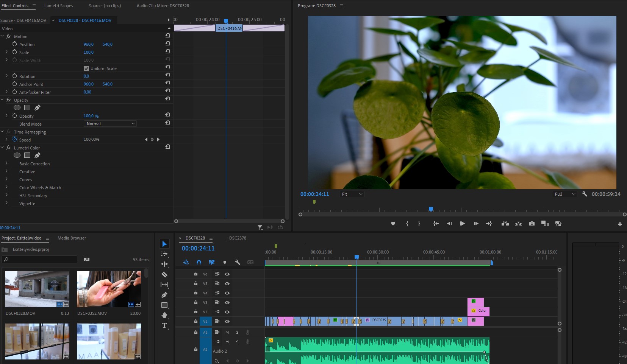Open the Media Browser tab

point(72,238)
